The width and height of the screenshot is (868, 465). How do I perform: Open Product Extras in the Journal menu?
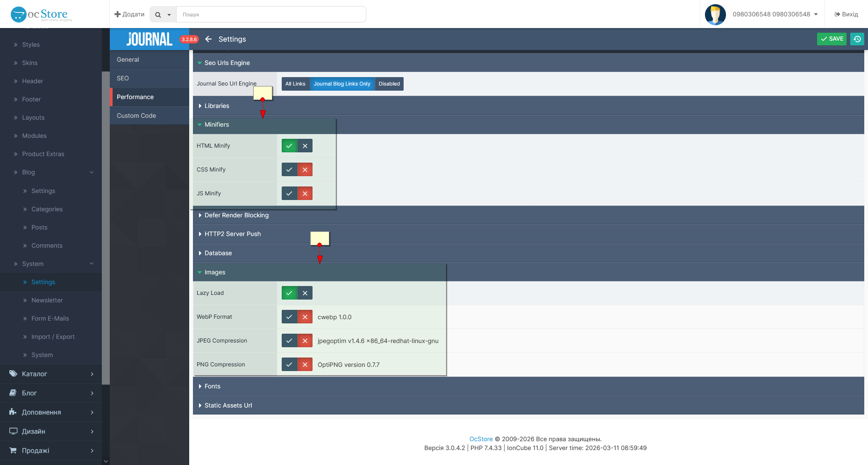(x=43, y=154)
